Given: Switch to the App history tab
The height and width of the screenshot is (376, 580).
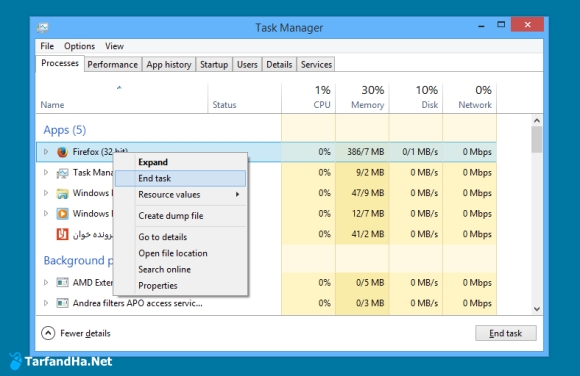Looking at the screenshot, I should coord(169,64).
